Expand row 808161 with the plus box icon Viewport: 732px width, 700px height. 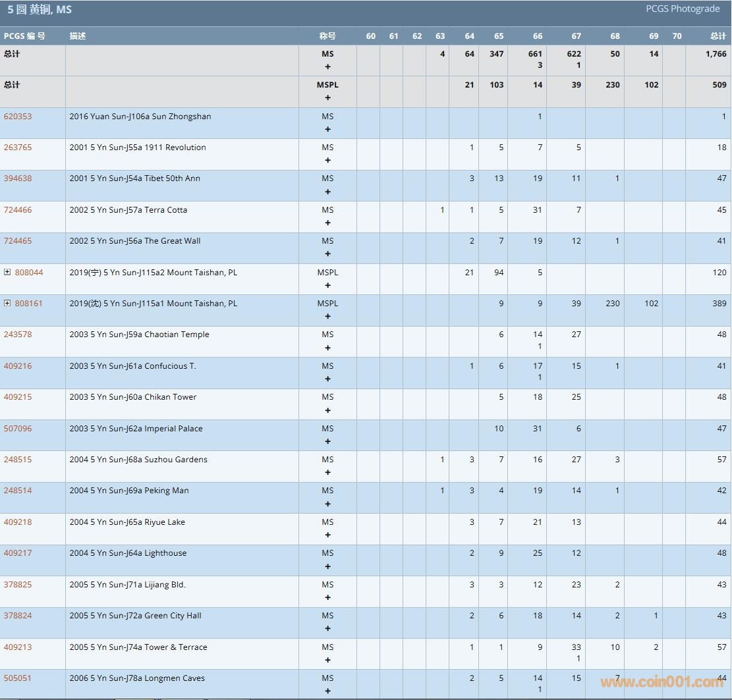(7, 304)
